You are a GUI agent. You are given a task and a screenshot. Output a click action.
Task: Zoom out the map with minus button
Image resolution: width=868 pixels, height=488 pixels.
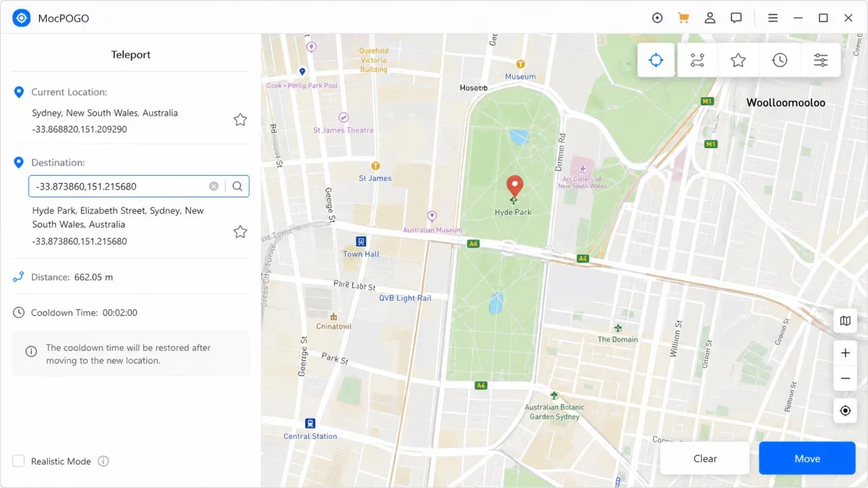(845, 378)
